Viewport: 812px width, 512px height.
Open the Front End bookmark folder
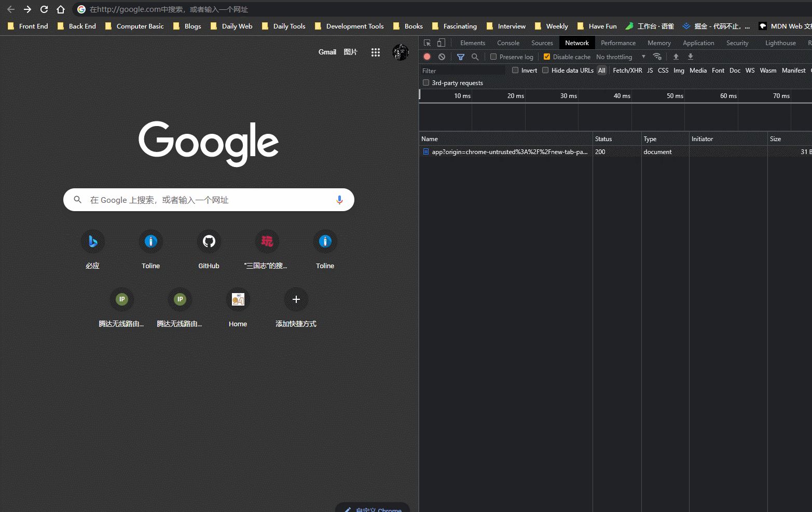28,26
